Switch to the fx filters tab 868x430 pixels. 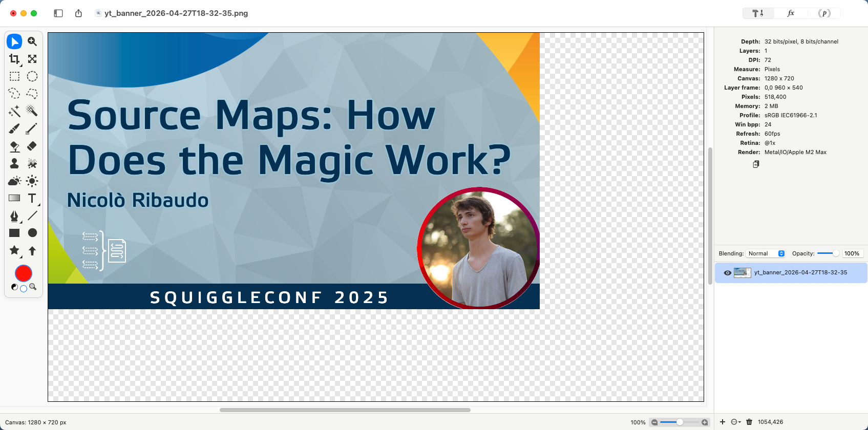791,13
